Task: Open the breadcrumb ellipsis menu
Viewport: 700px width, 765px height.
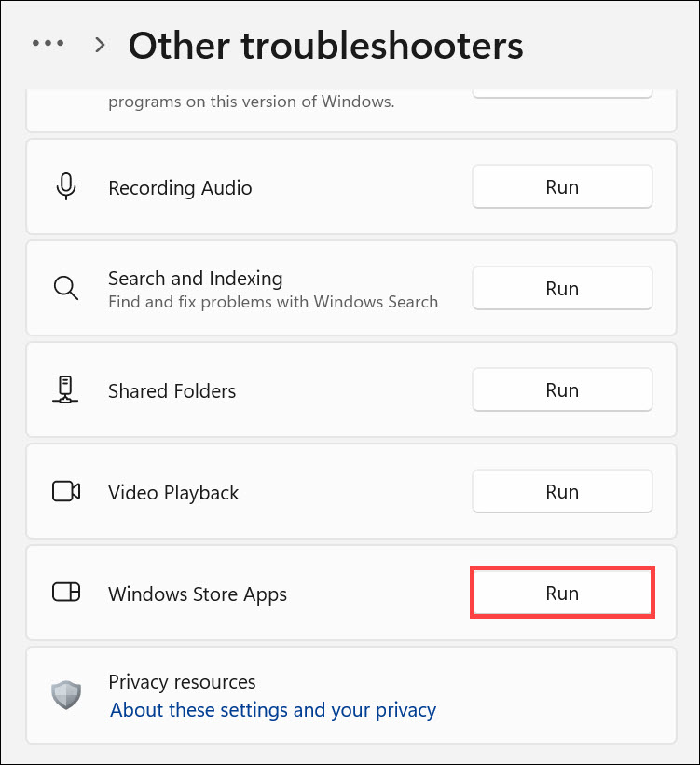Action: [x=48, y=44]
